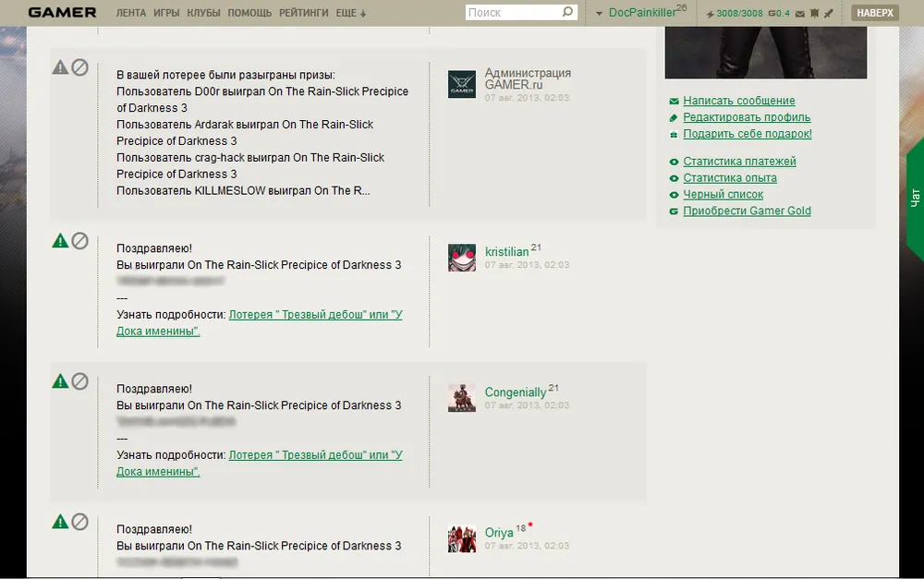Go to the РЕЙТИНГИ menu item
Screen dimensions: 924x579
tap(304, 13)
